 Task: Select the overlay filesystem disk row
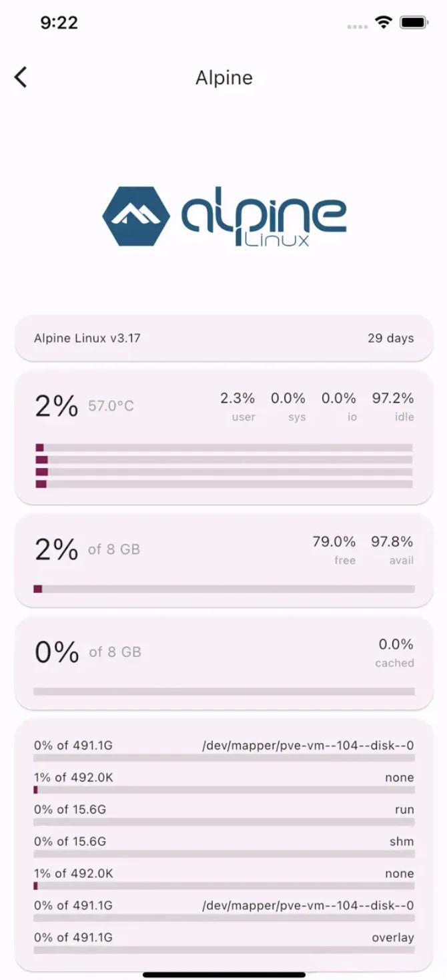[224, 943]
